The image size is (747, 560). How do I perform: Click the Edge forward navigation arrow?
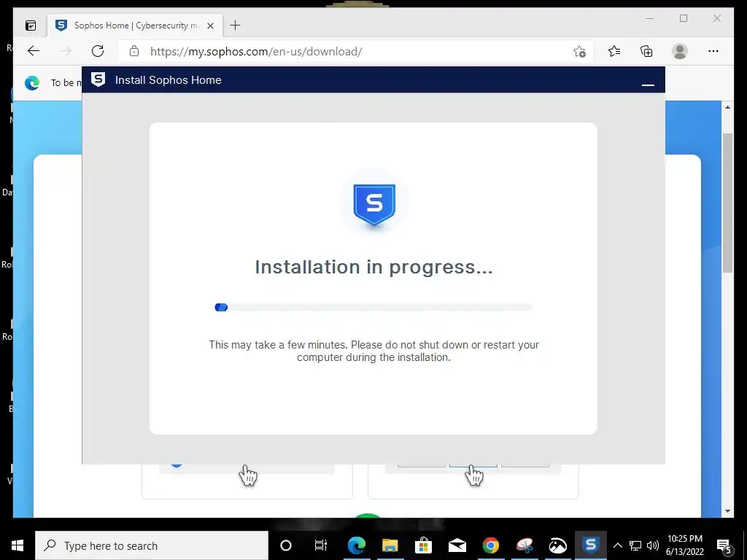click(x=66, y=51)
